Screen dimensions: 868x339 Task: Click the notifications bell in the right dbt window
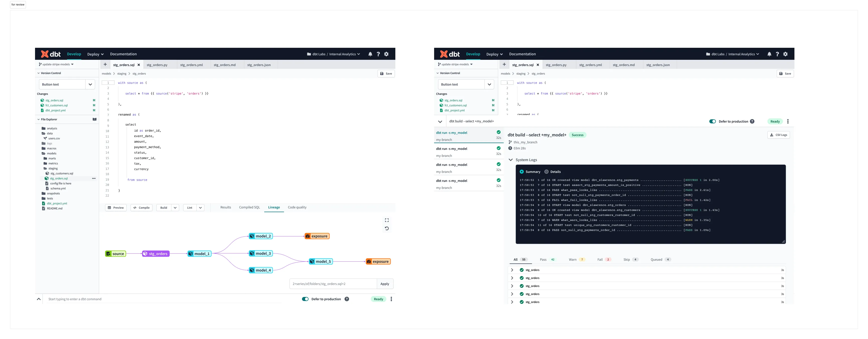click(769, 54)
